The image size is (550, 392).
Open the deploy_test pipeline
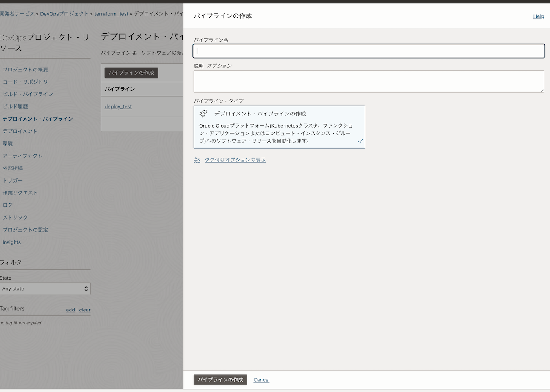[118, 106]
